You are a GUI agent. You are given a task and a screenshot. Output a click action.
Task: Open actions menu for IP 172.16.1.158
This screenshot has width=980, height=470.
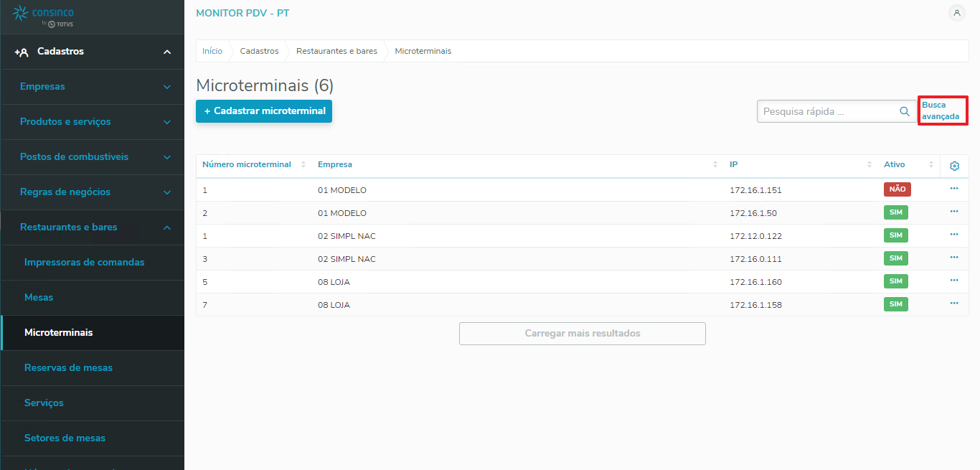pos(954,303)
